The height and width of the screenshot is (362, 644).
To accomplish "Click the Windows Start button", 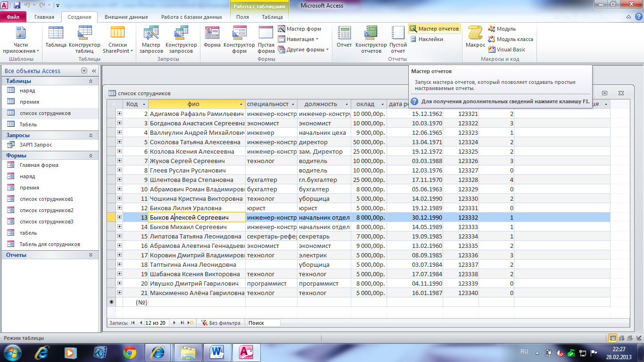I will point(13,352).
